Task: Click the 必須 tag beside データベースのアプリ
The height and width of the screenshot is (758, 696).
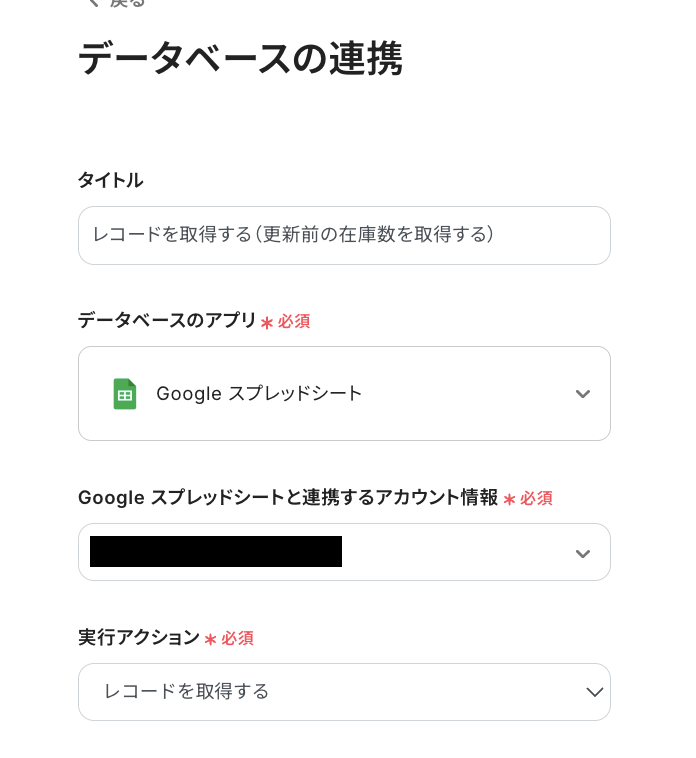Action: 294,322
